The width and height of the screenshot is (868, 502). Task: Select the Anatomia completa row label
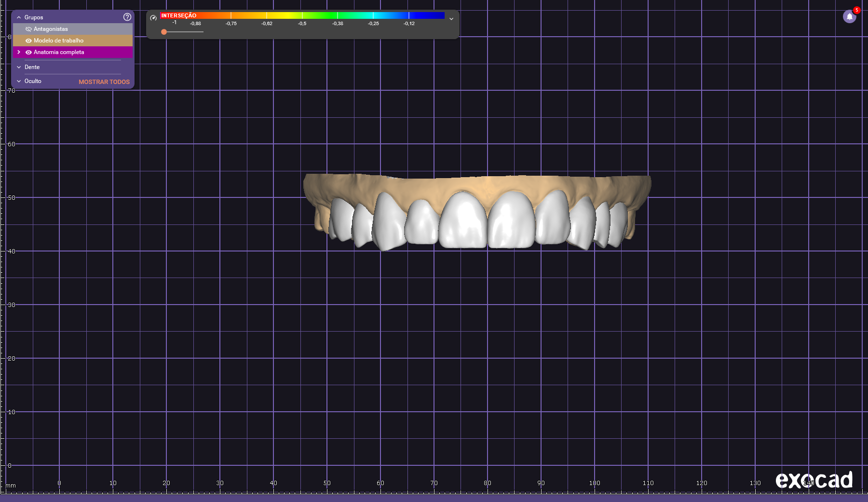59,52
